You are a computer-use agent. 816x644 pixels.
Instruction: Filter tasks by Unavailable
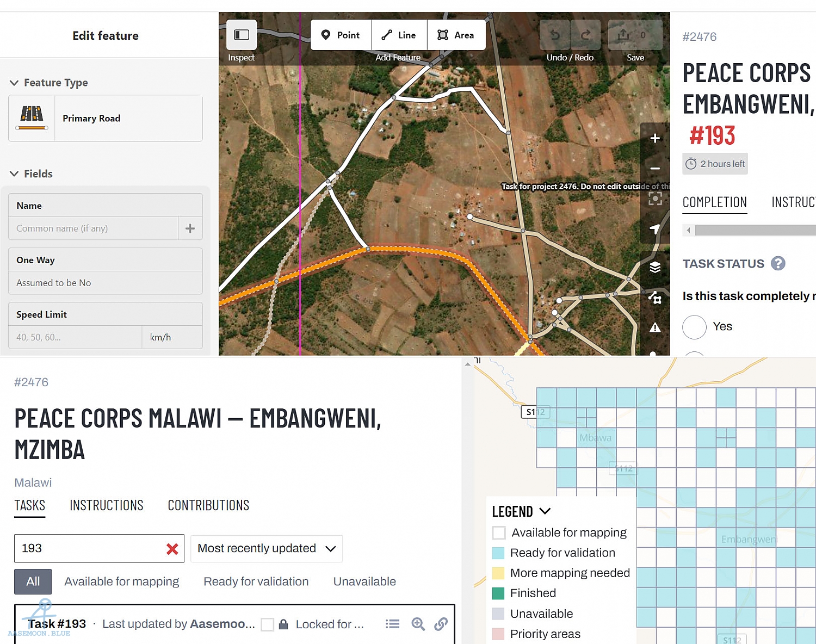click(364, 581)
